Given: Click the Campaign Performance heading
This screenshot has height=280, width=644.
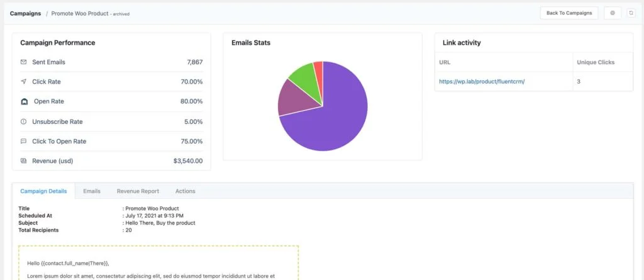Looking at the screenshot, I should point(57,43).
